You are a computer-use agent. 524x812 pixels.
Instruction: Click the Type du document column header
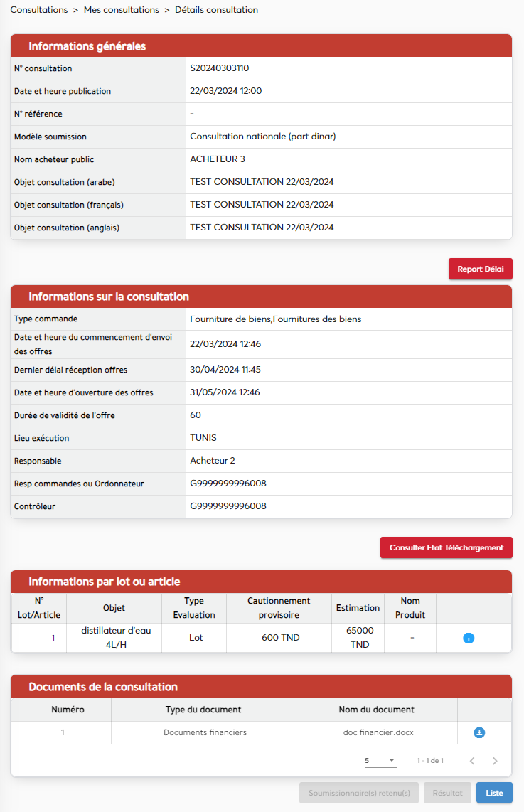(x=203, y=710)
